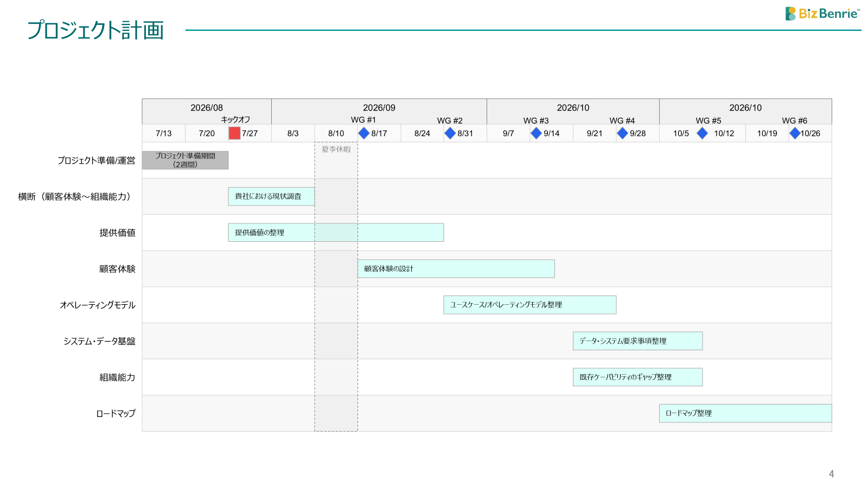868x488 pixels.
Task: Click the WG #4 label
Action: pyautogui.click(x=622, y=120)
